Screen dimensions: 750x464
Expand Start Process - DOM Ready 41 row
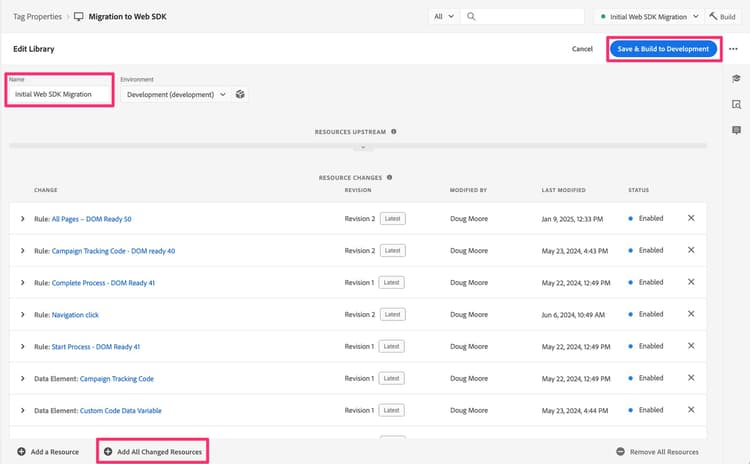pyautogui.click(x=22, y=346)
